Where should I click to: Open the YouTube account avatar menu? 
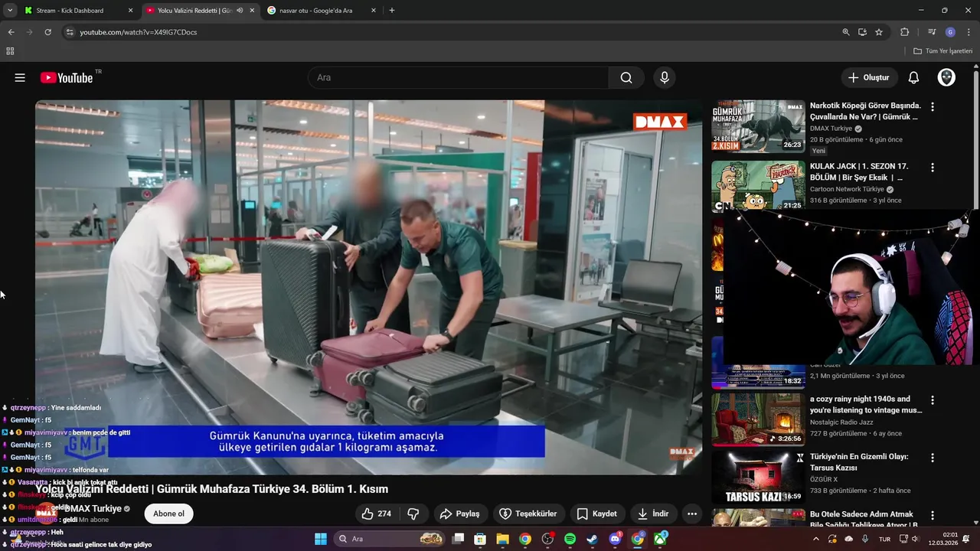click(946, 77)
